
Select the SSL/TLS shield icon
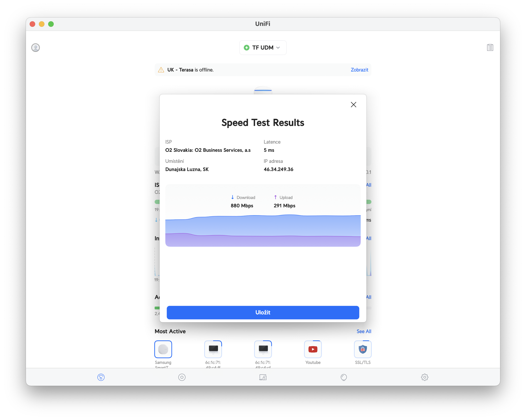click(x=363, y=349)
